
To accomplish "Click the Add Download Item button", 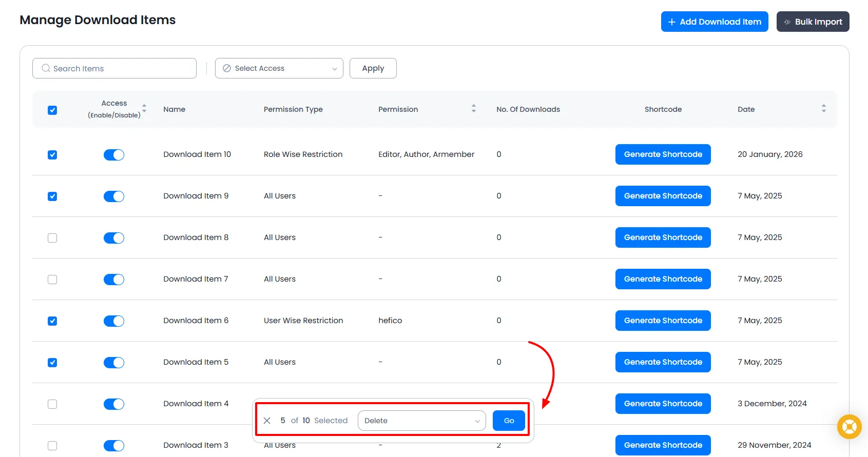I will 715,22.
